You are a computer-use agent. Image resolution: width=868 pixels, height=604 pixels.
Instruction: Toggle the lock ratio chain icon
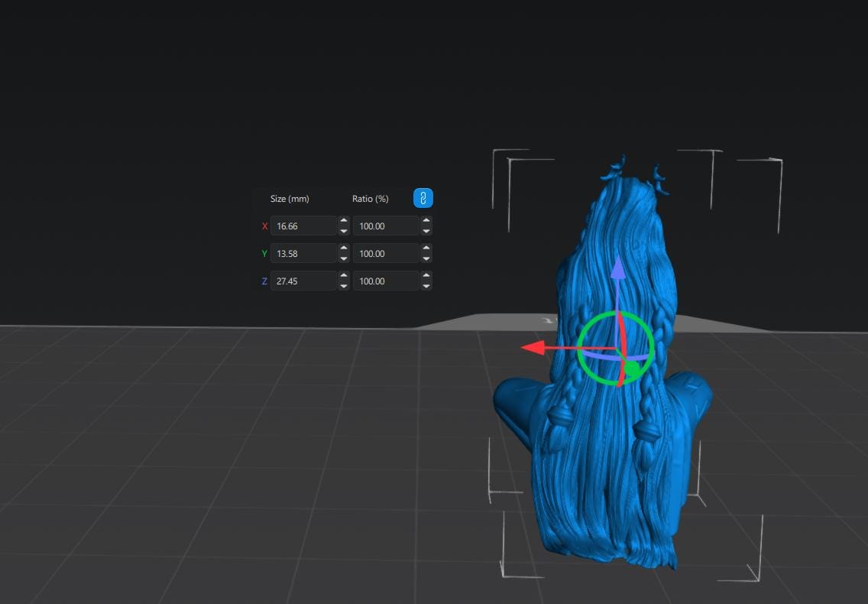pyautogui.click(x=423, y=198)
